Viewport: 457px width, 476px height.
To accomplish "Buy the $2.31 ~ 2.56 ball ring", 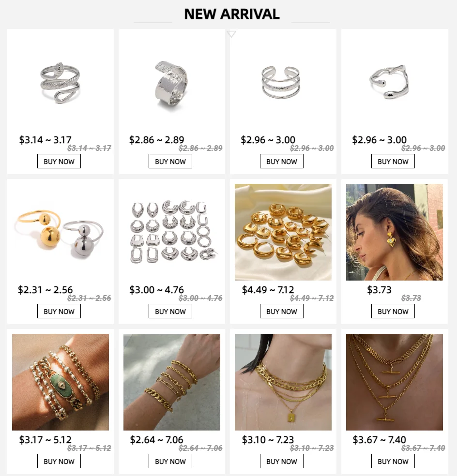I will pyautogui.click(x=59, y=311).
